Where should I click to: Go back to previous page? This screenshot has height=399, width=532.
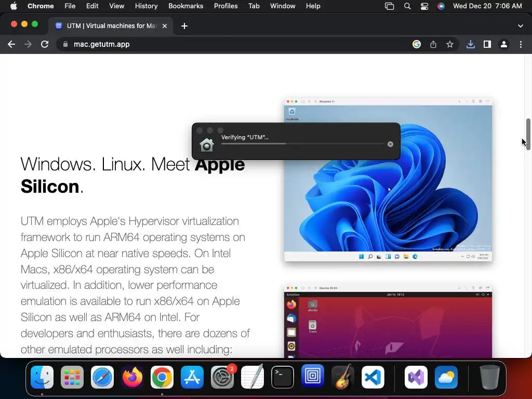[11, 44]
